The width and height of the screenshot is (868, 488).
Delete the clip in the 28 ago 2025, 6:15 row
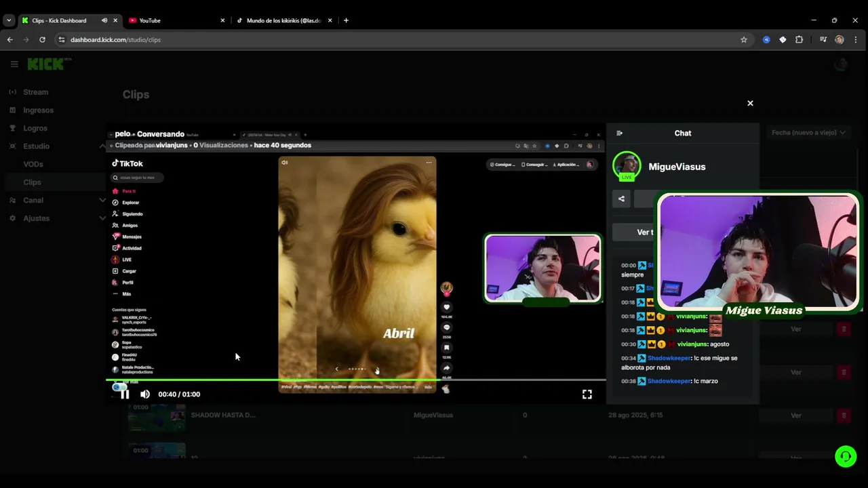[x=844, y=415]
